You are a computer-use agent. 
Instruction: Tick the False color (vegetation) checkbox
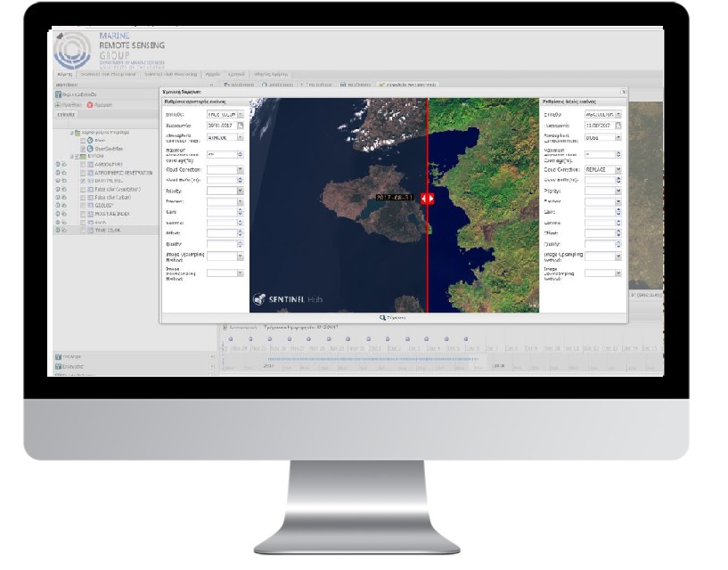83,190
